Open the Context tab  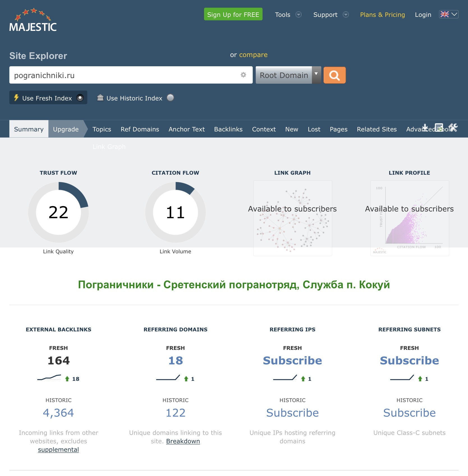264,129
